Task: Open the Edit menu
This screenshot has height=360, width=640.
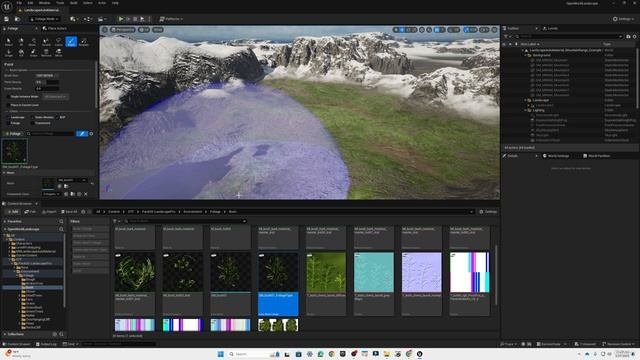Action: 31,3
